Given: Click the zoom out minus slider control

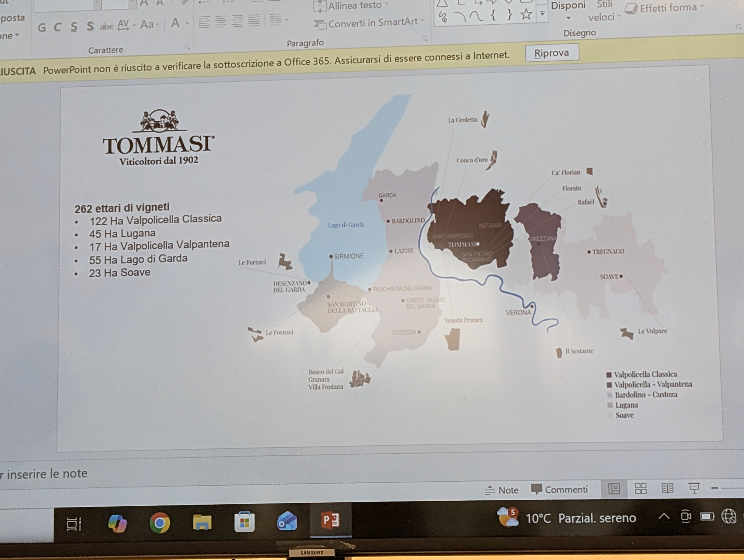Looking at the screenshot, I should click(x=715, y=488).
